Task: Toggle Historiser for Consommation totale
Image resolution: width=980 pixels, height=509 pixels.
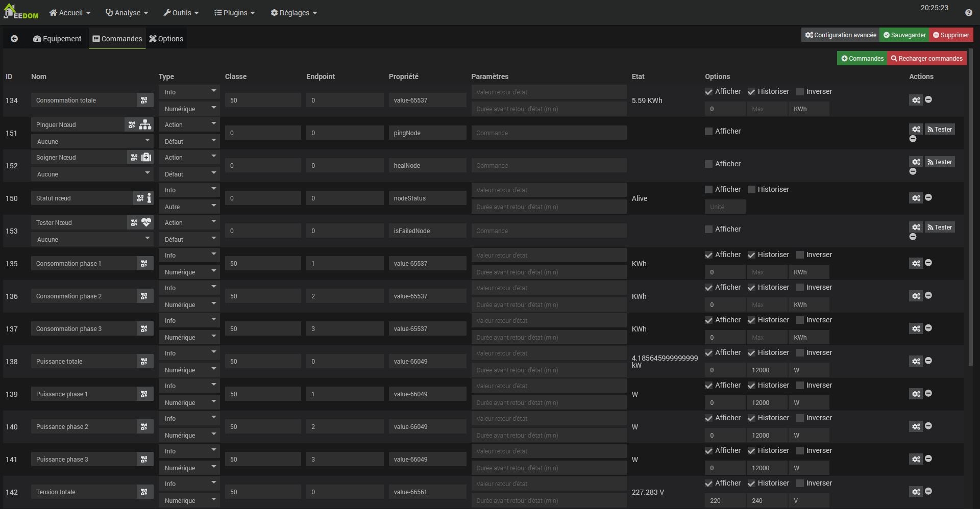Action: [751, 92]
